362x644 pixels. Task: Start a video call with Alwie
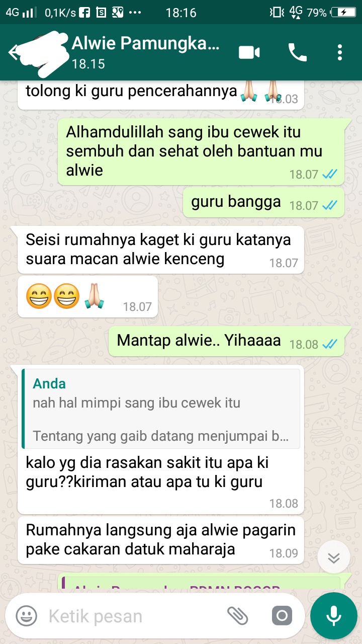coord(249,52)
